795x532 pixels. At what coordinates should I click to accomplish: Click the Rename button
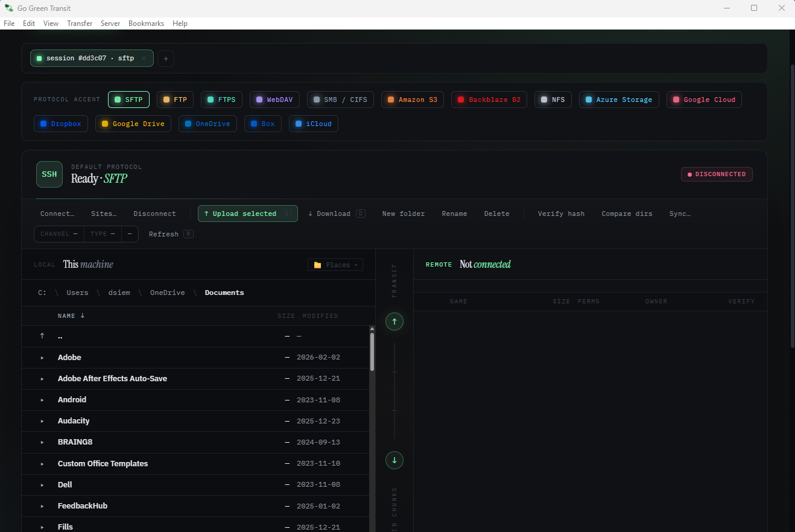click(x=454, y=214)
